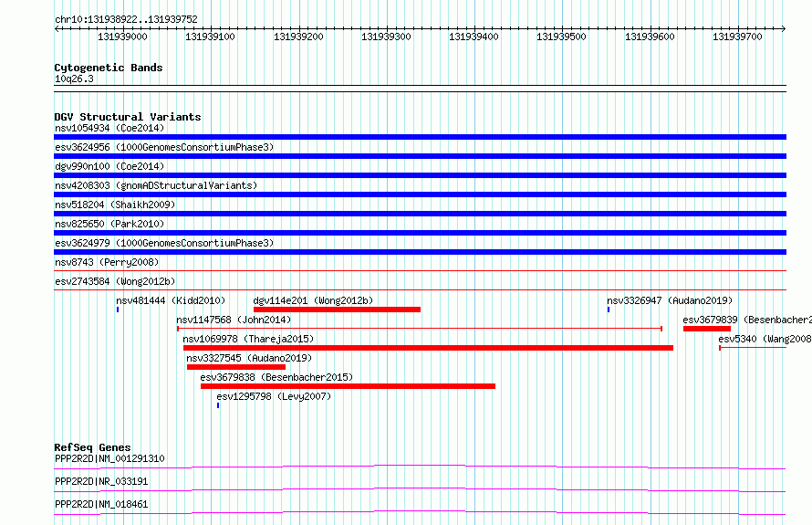Open nsv3326947 (Audano2019) label
The image size is (812, 525).
(x=670, y=300)
